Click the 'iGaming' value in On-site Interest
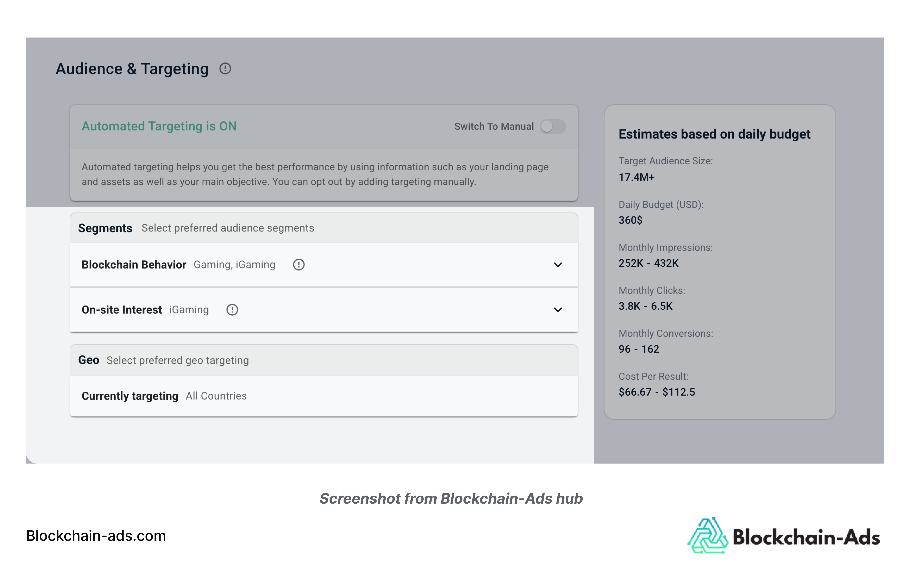Screen dimensions: 910x588 189,310
